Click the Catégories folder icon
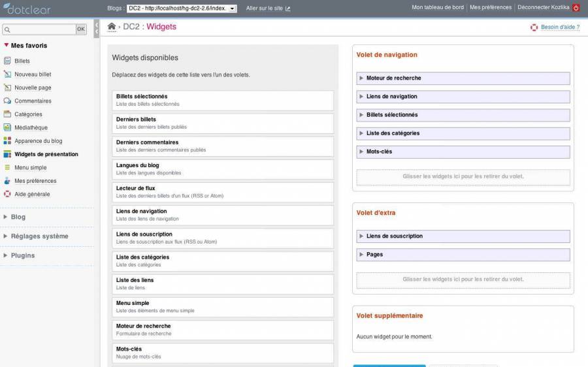 point(8,114)
